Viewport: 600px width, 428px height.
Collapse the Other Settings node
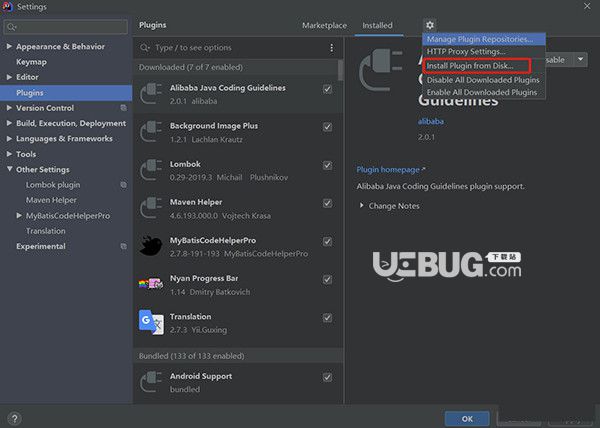click(x=9, y=169)
